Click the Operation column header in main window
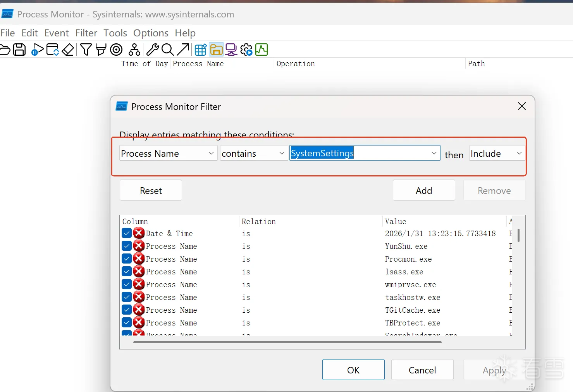The width and height of the screenshot is (573, 392). click(369, 64)
